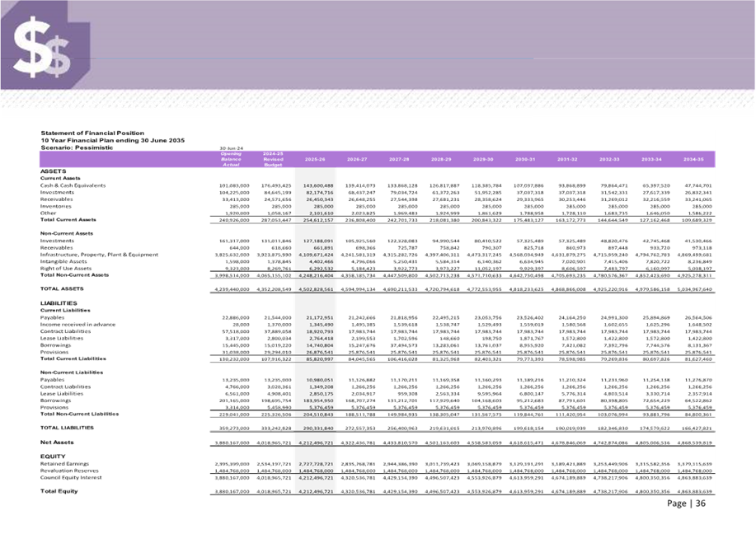
Task: Click the bold 'LIABILITIES' section heading
Action: 59,303
